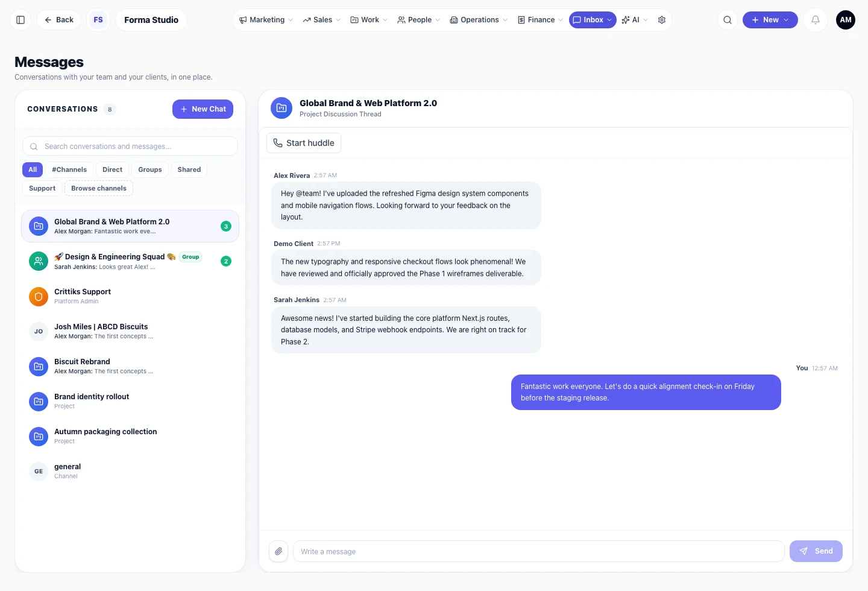Viewport: 868px width, 591px height.
Task: Click the Autumn packaging collection project avatar
Action: click(x=39, y=437)
